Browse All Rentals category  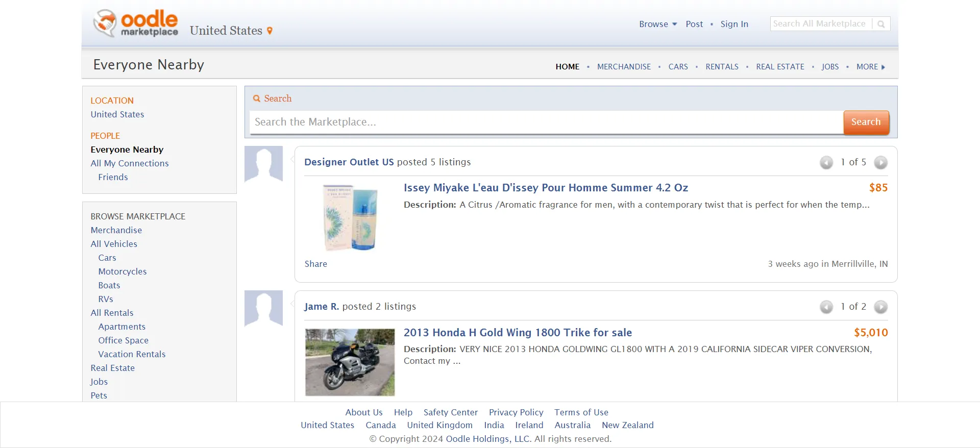112,313
